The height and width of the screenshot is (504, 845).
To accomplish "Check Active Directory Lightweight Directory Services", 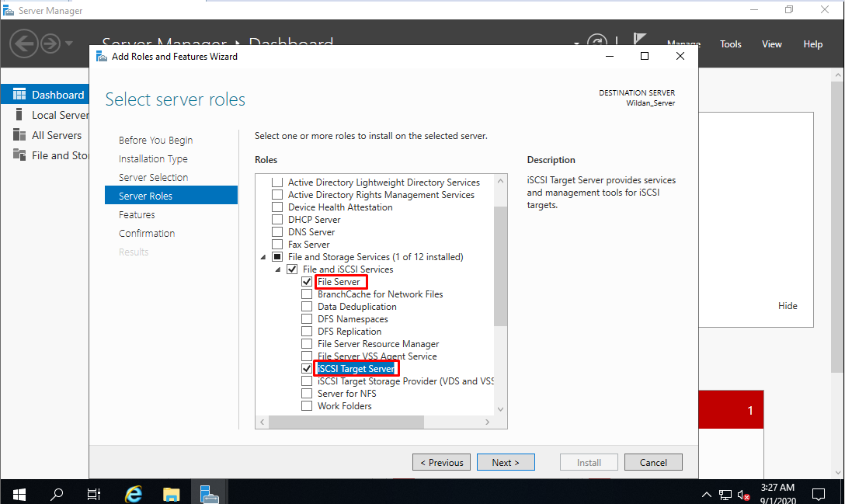I will (277, 182).
